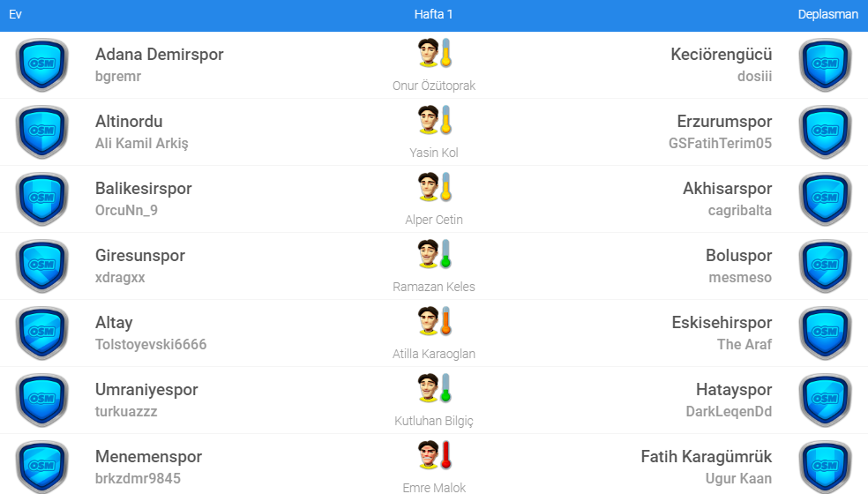Click the referee icon above Ramazan Keles
868x494 pixels.
(x=434, y=255)
